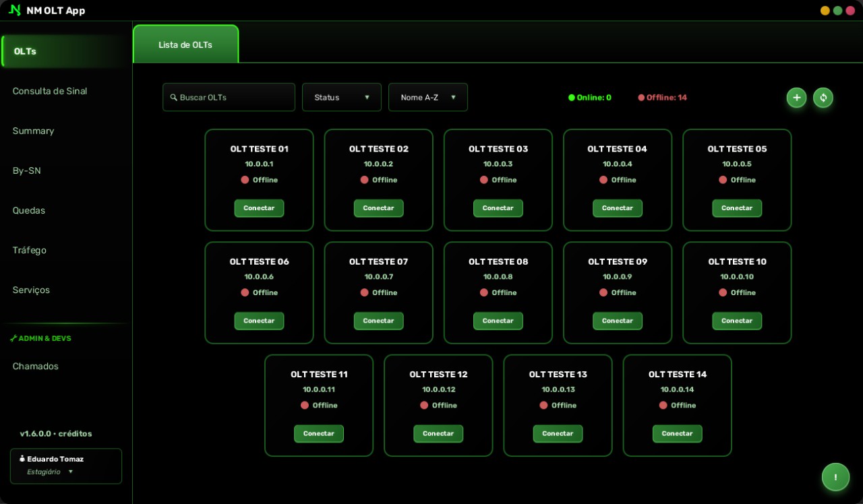This screenshot has height=504, width=863.
Task: Click the OLT TESTE 03 card title
Action: pyautogui.click(x=498, y=149)
